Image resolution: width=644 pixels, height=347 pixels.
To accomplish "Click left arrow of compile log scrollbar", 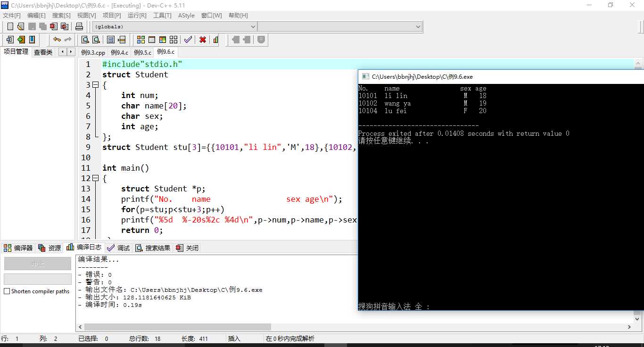I will coord(80,327).
